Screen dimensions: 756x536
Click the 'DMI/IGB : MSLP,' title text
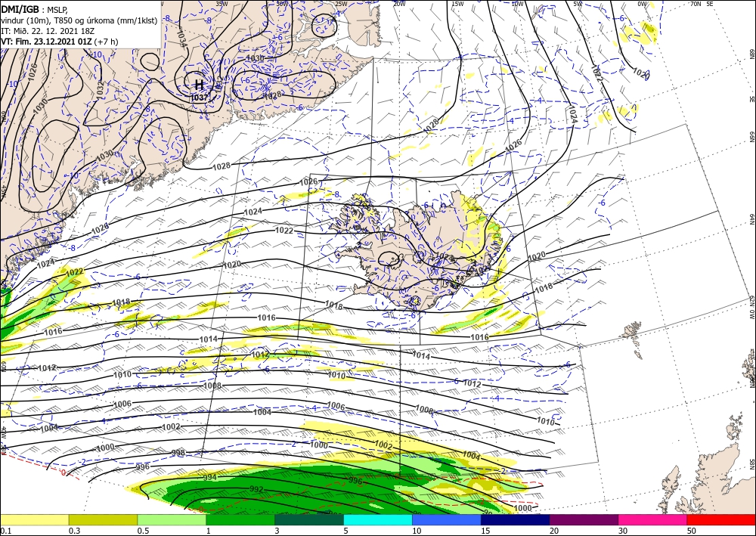tap(35, 9)
